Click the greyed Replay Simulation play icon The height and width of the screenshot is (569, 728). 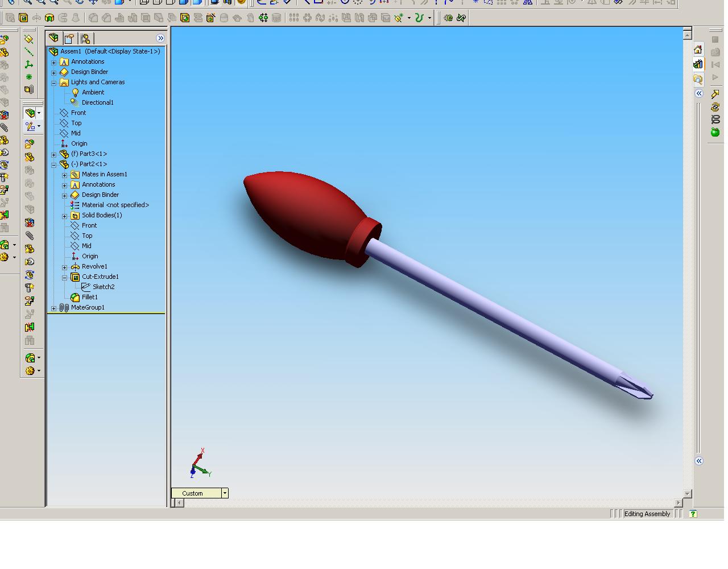click(715, 77)
